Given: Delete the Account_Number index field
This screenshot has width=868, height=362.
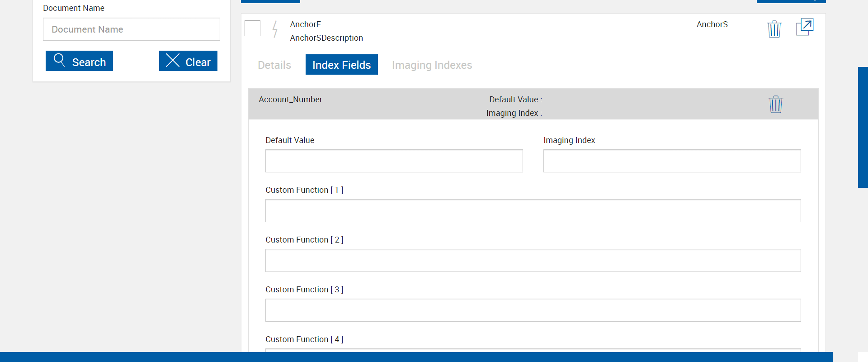Looking at the screenshot, I should [x=775, y=104].
